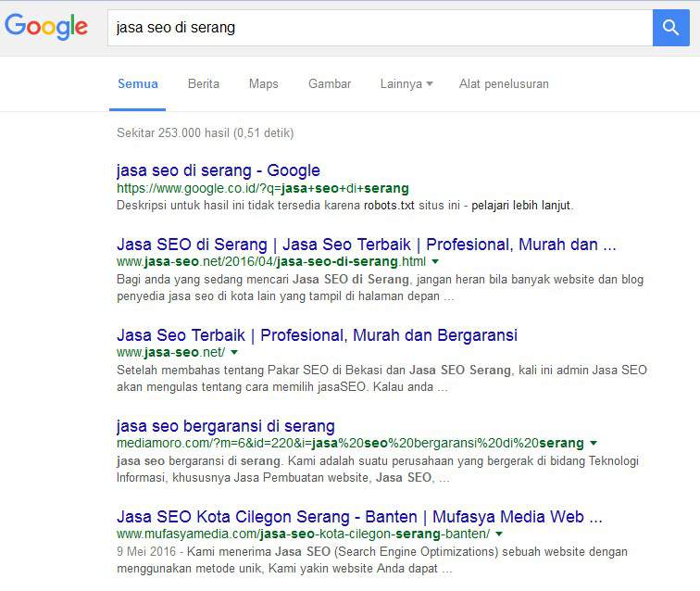Open 'Jasa Seo Terbaik | Profesional, Murah dan Bergaransi' result
Image resolution: width=700 pixels, height=591 pixels.
[317, 335]
